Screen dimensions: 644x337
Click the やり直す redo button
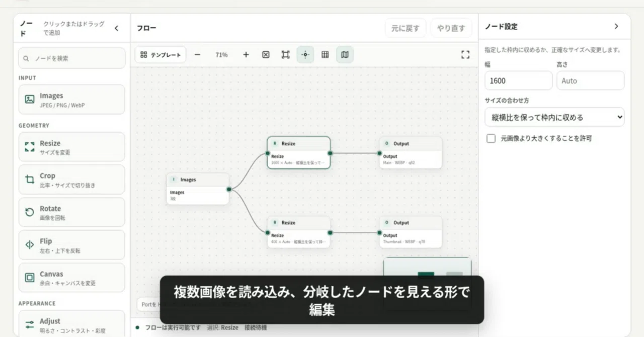coord(451,28)
